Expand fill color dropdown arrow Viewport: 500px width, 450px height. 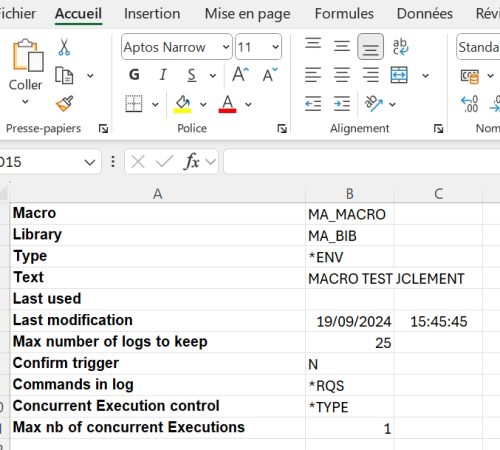tap(203, 104)
